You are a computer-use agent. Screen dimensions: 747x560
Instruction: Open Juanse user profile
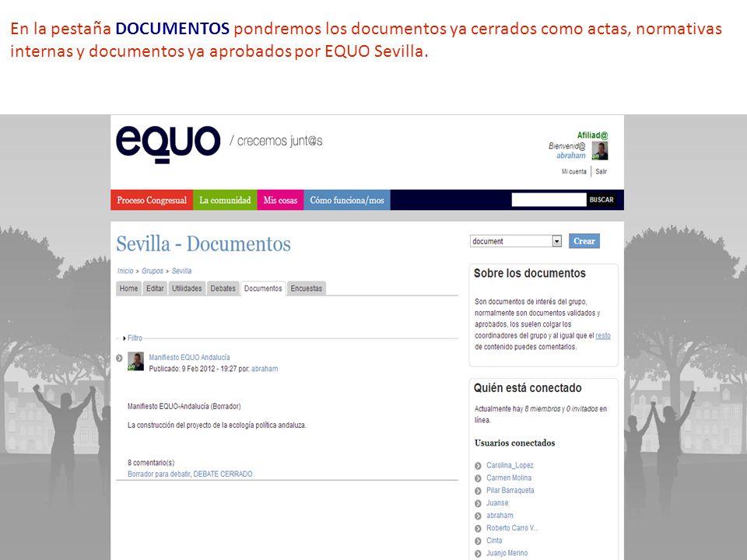click(x=497, y=503)
